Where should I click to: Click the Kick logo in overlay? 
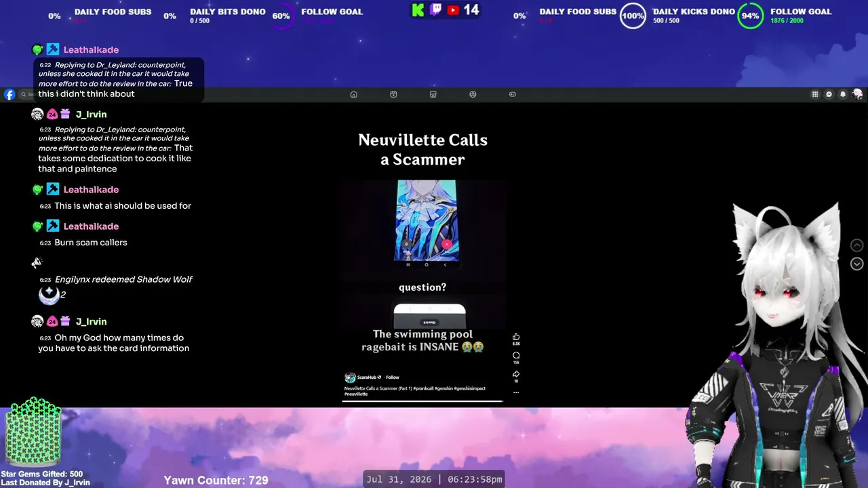418,10
